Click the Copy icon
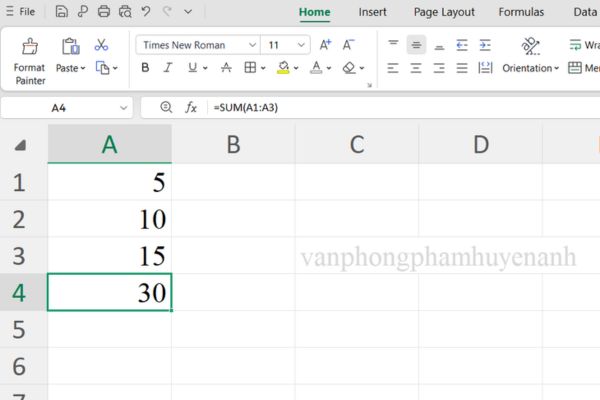This screenshot has width=600, height=400. tap(102, 68)
